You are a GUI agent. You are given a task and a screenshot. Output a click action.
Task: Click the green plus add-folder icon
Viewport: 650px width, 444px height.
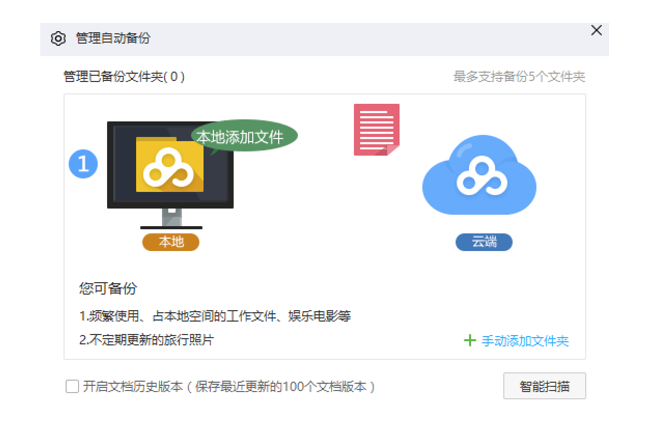point(470,340)
